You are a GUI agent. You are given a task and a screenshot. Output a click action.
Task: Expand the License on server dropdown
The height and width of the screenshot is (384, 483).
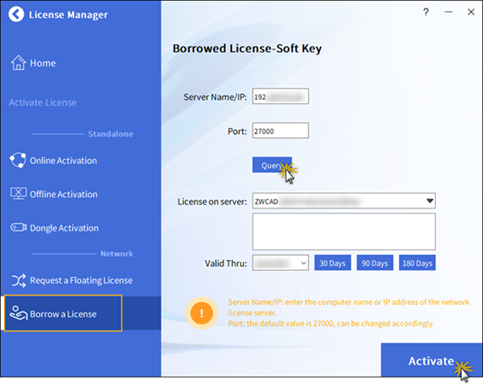(x=344, y=201)
